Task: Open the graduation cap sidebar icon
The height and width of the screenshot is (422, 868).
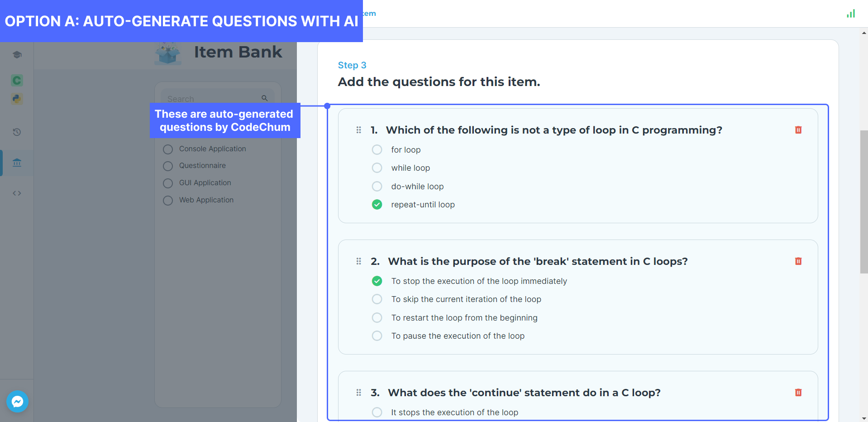Action: click(17, 55)
